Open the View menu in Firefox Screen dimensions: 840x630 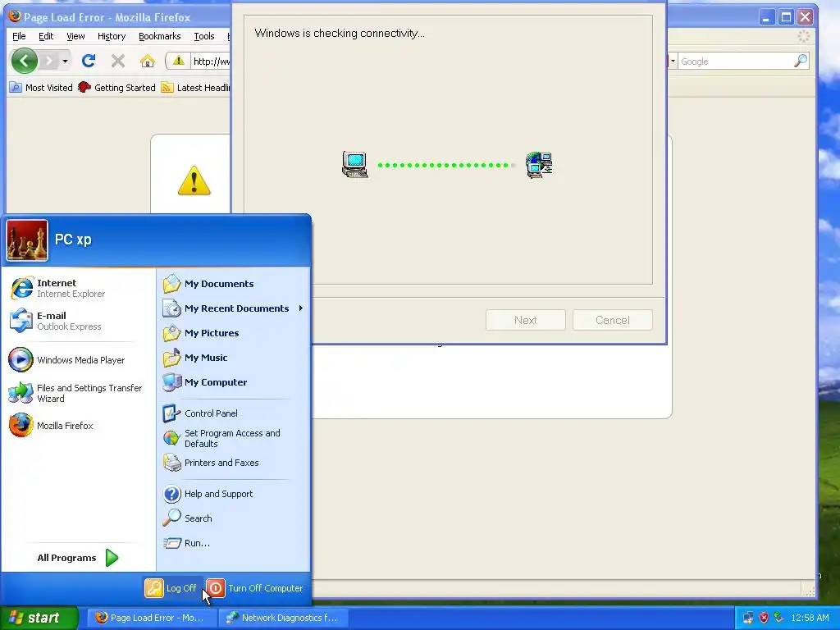point(75,36)
